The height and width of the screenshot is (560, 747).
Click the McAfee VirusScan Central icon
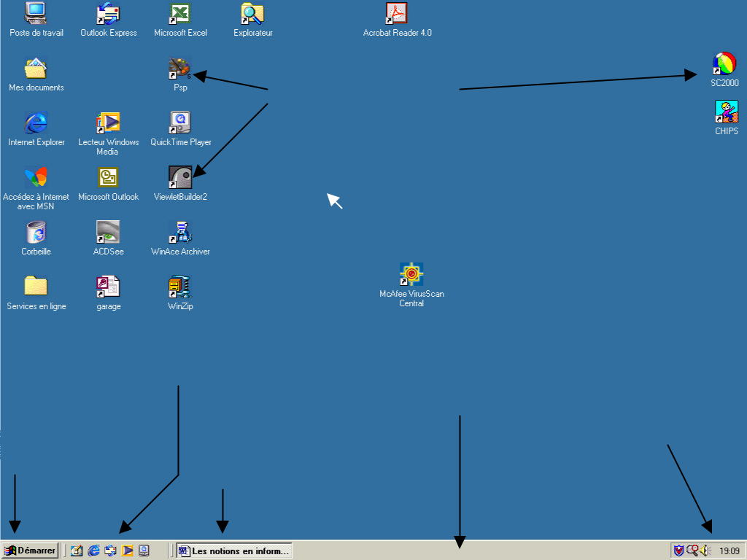coord(411,275)
